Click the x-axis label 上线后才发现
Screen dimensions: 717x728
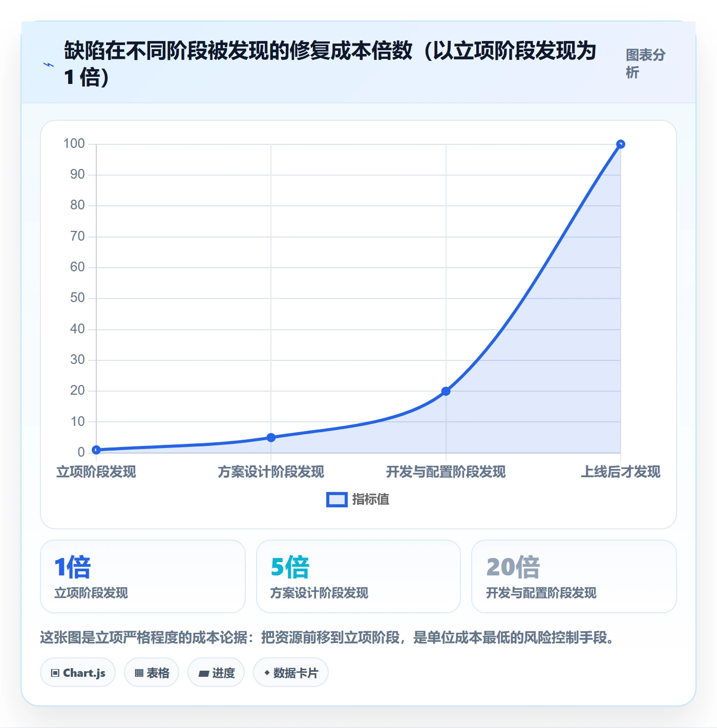(x=621, y=472)
